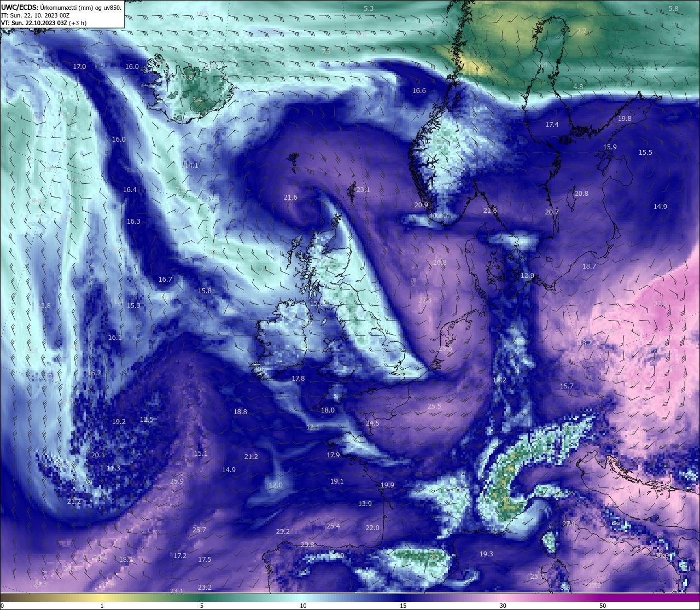Click the map value 12.1
The image size is (700, 610).
[313, 427]
